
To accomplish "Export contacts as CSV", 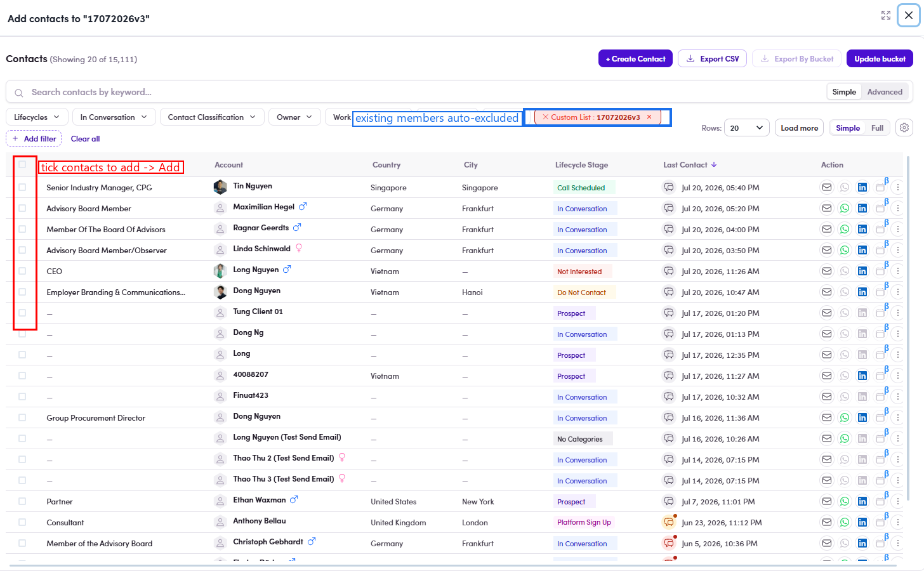I will (x=713, y=58).
